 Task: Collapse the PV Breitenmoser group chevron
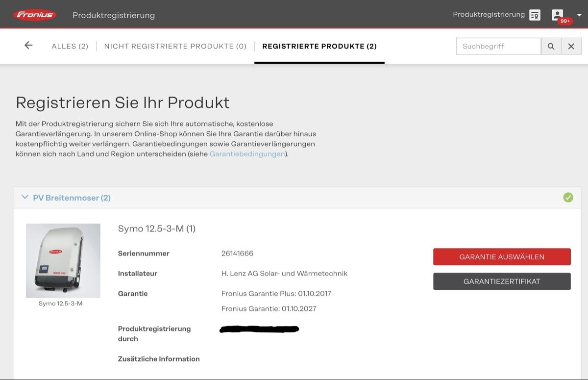pos(25,198)
